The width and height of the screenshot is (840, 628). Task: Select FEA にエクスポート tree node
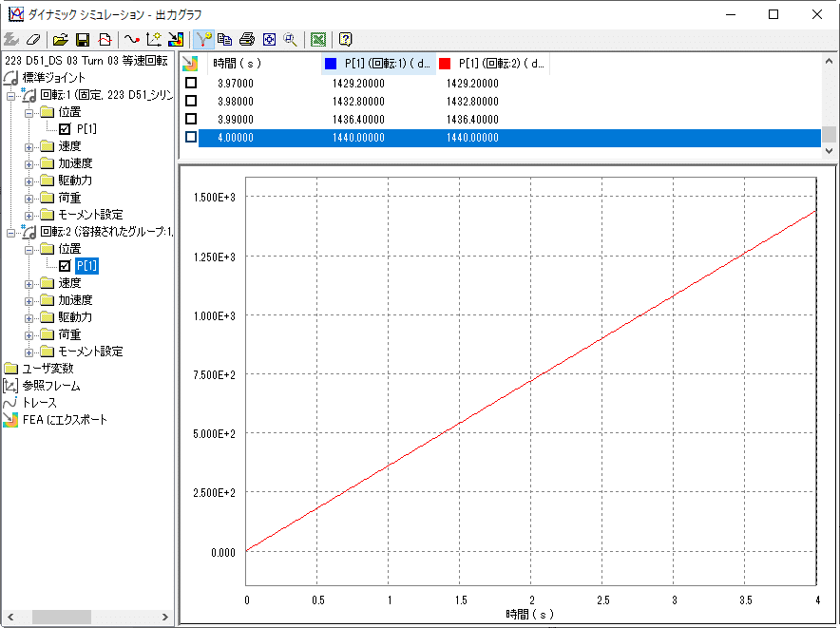[x=65, y=420]
